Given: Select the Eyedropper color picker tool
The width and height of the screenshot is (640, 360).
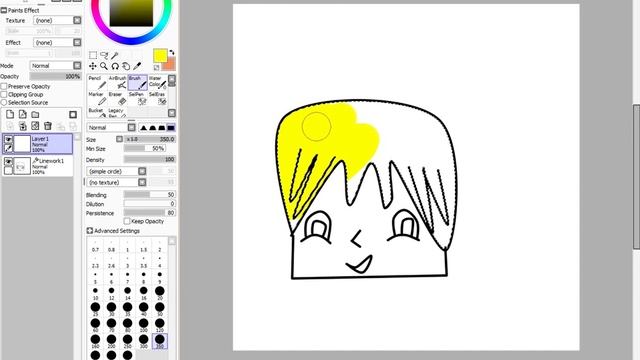Looking at the screenshot, I should click(x=137, y=66).
